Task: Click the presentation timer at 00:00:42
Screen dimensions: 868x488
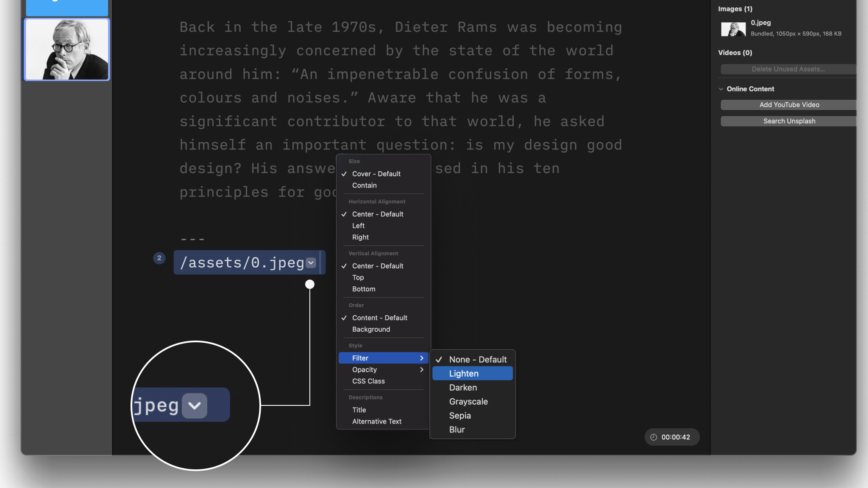Action: 672,437
